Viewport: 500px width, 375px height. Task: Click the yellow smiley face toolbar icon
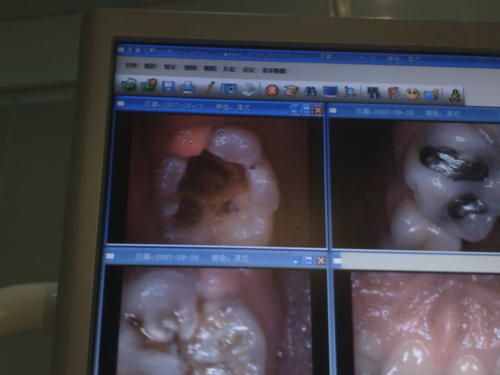tap(412, 94)
